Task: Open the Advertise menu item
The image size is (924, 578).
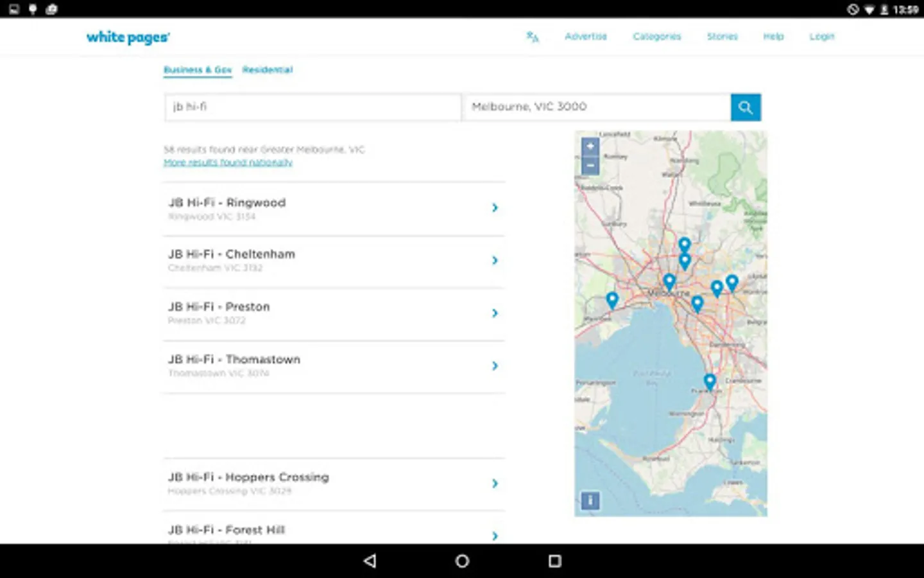Action: [586, 37]
